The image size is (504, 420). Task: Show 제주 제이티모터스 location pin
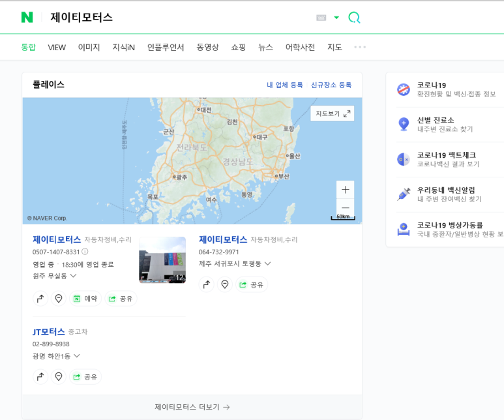[x=225, y=284]
